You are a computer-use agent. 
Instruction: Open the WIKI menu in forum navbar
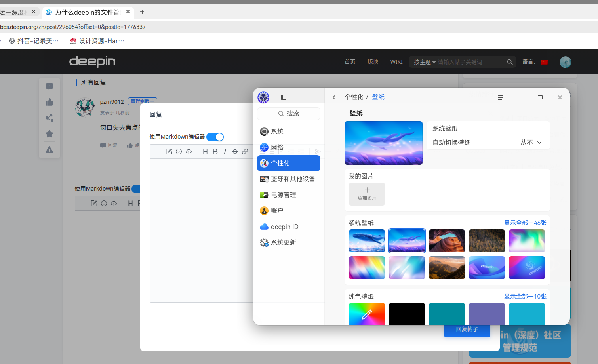[396, 62]
